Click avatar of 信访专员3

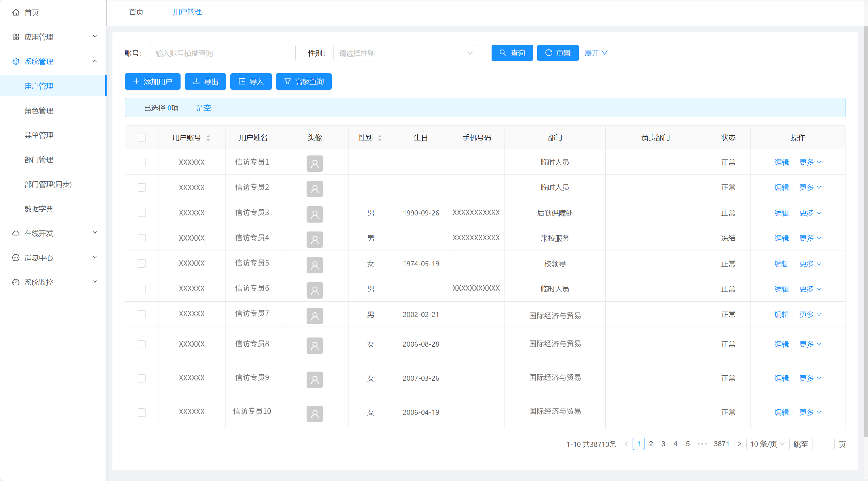tap(314, 214)
